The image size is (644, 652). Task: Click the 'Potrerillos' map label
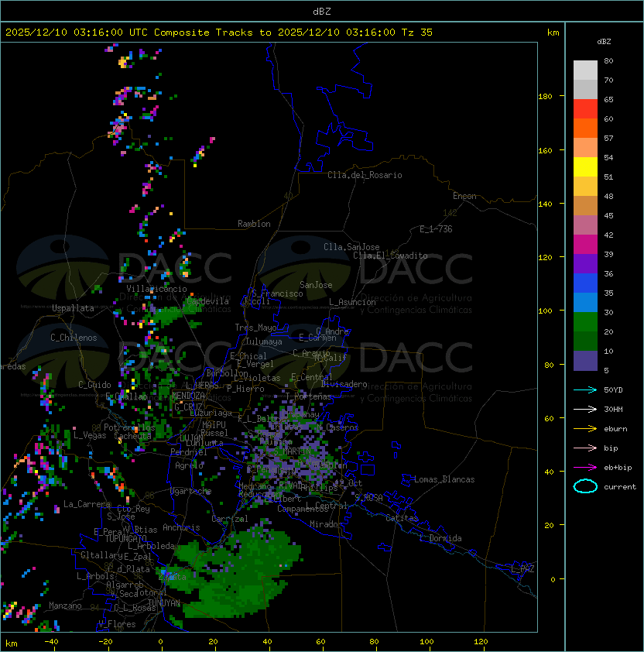pos(129,427)
